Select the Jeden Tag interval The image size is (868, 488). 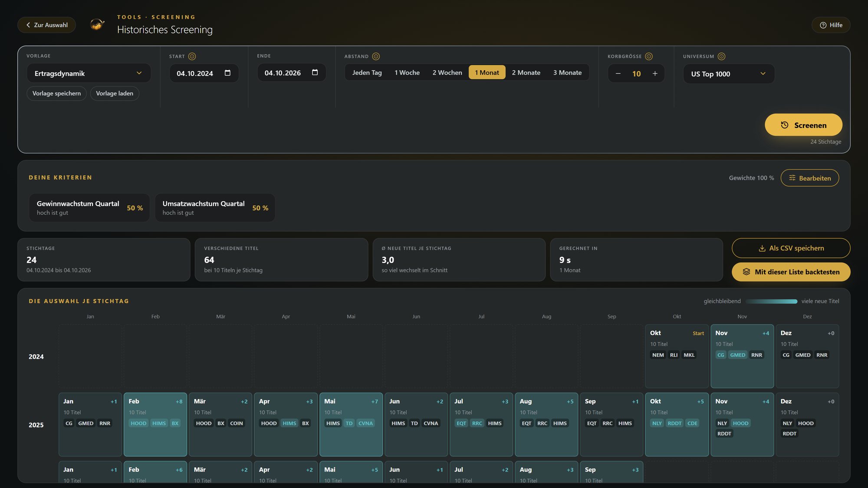click(367, 72)
